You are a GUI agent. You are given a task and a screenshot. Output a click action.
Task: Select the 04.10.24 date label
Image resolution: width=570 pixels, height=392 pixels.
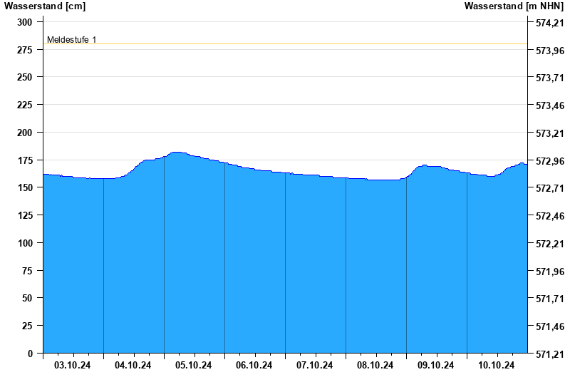pos(133,366)
